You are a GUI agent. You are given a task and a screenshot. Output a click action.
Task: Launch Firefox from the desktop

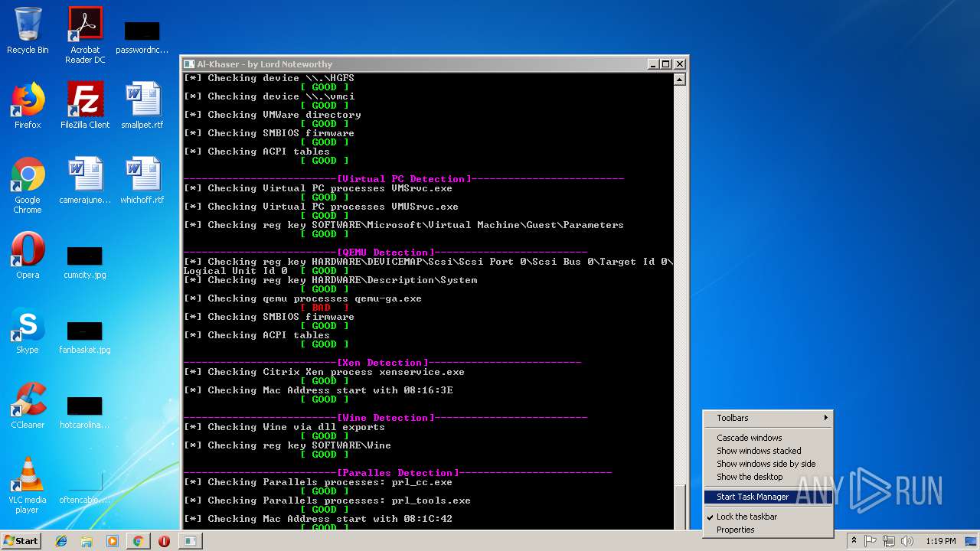coord(28,106)
